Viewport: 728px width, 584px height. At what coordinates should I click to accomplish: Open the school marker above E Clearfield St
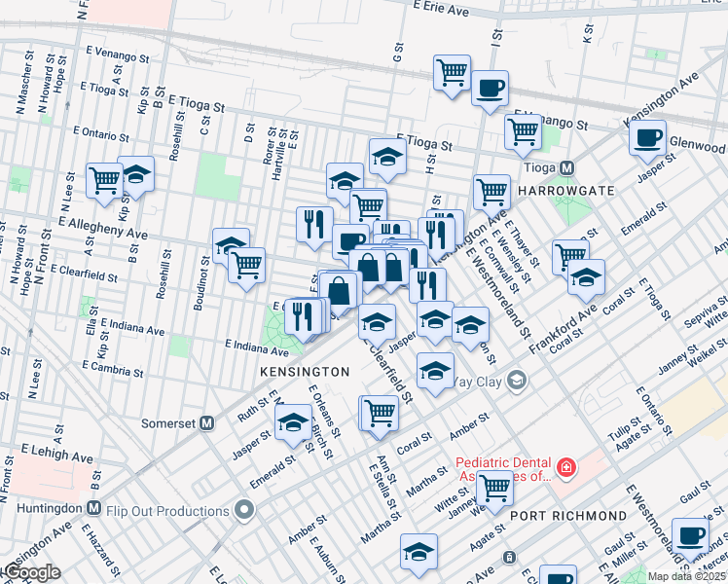pyautogui.click(x=377, y=322)
